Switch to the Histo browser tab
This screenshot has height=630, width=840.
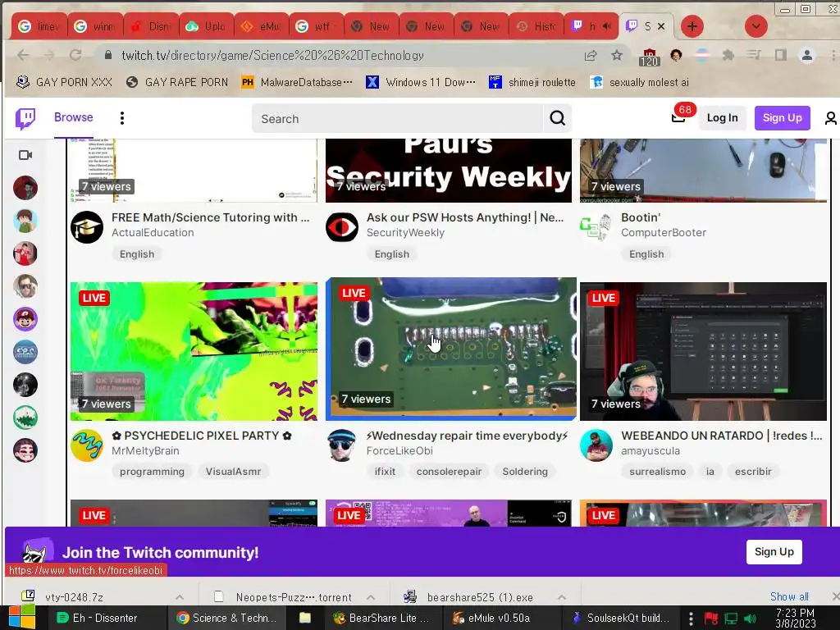point(536,26)
